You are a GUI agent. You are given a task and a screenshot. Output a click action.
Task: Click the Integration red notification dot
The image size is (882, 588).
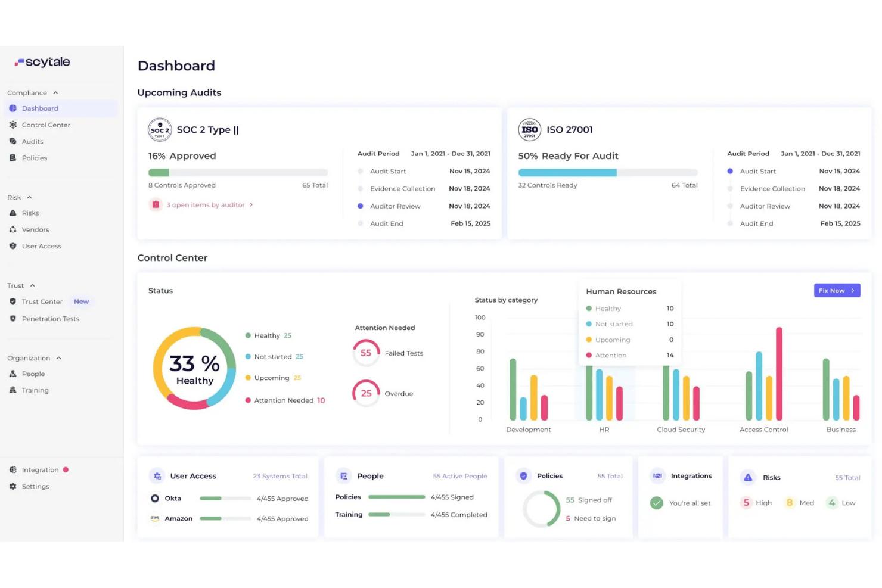66,470
